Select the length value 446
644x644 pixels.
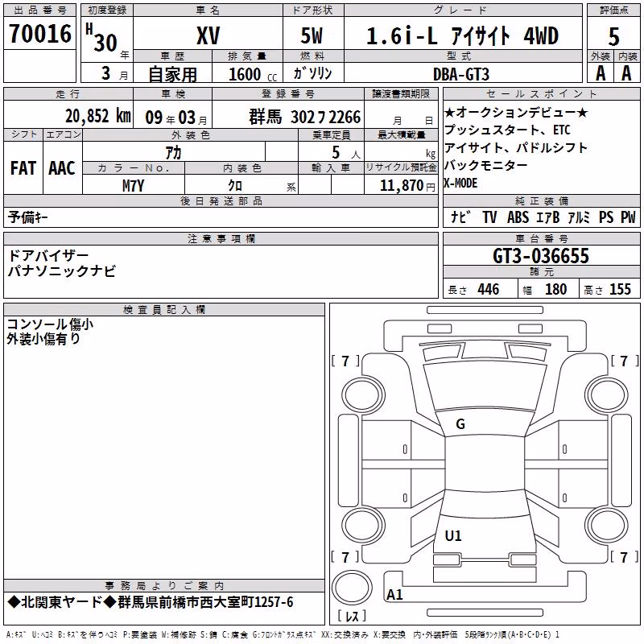489,290
